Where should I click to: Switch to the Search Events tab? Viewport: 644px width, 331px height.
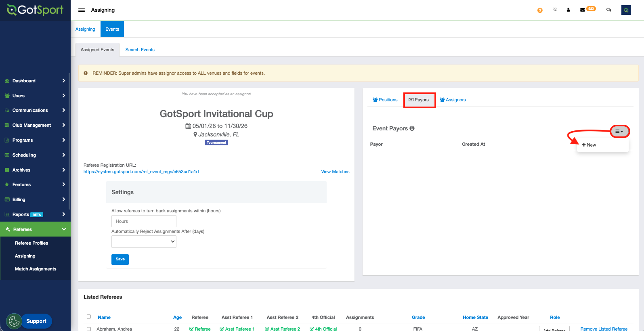coord(140,50)
